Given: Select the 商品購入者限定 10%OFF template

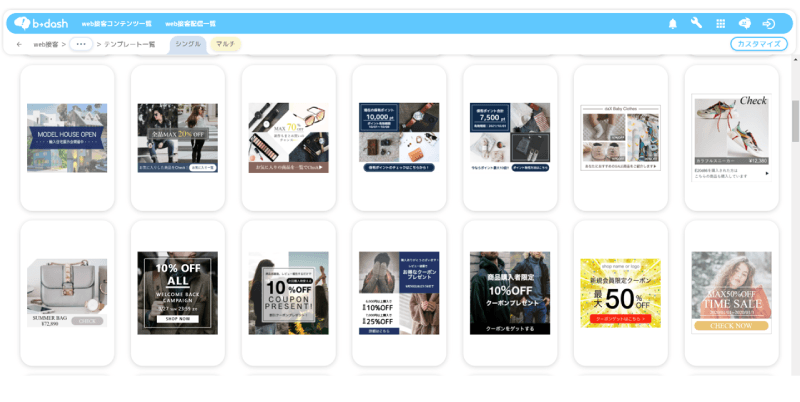Looking at the screenshot, I should point(510,293).
